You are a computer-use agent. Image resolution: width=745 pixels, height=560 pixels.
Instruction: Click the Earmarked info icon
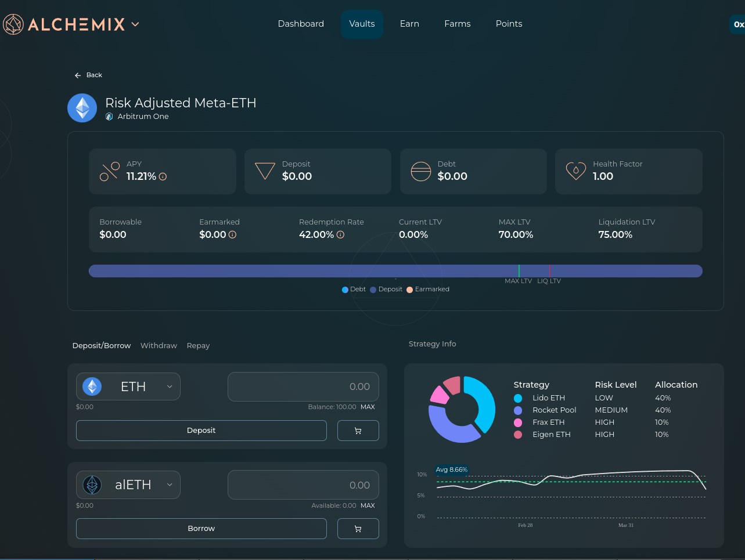(x=232, y=235)
